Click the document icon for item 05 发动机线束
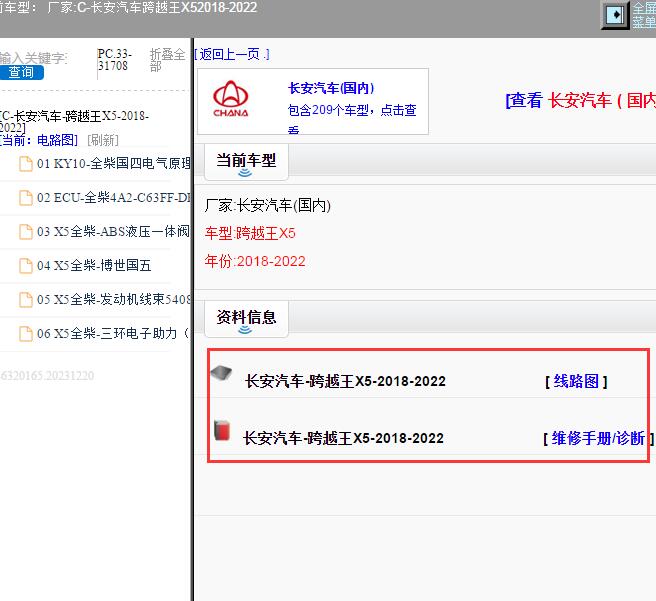This screenshot has width=656, height=601. (26, 299)
